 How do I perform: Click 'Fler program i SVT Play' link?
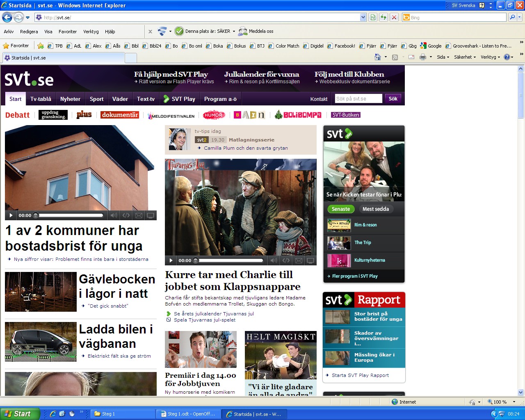(355, 276)
